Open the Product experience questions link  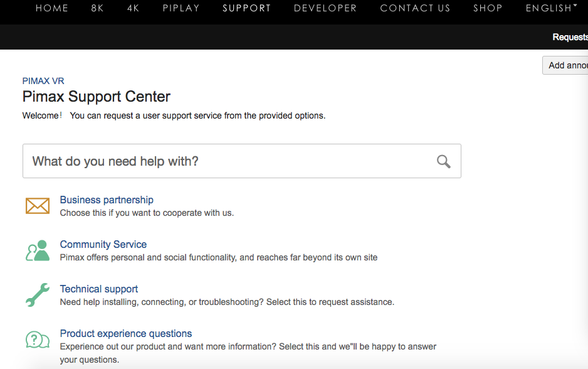[125, 333]
